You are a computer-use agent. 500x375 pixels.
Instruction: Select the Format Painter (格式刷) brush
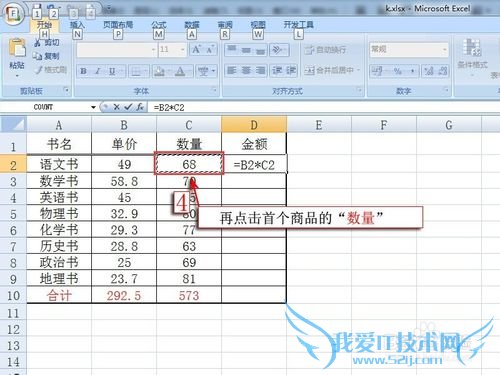click(39, 70)
